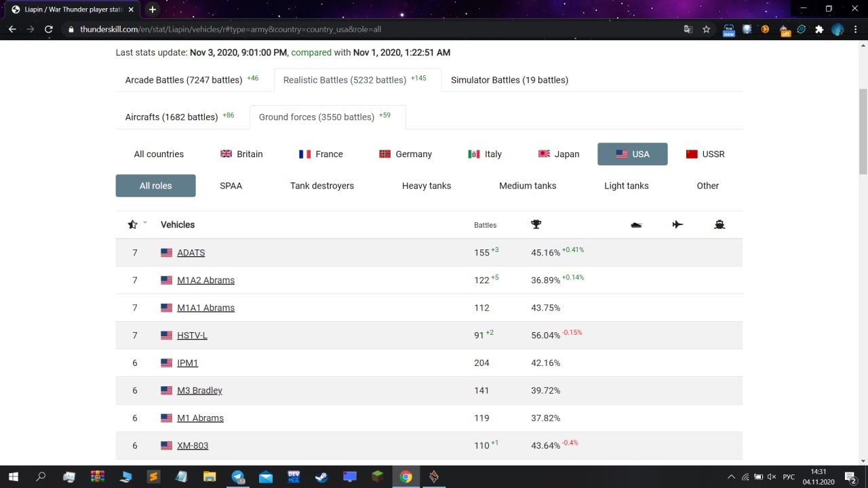Viewport: 868px width, 488px height.
Task: Open ADATS vehicle link
Action: [191, 252]
